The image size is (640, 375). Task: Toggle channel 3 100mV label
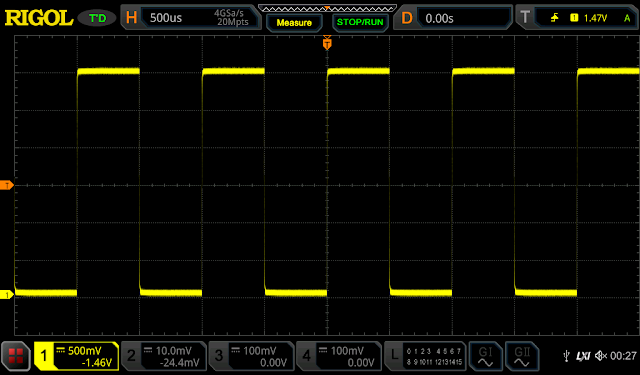251,356
